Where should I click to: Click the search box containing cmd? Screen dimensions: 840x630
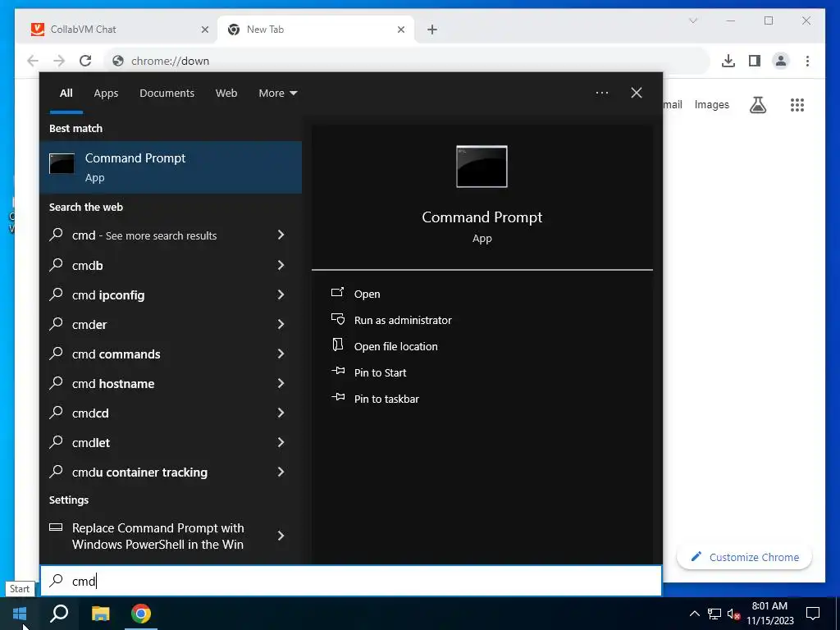click(351, 581)
